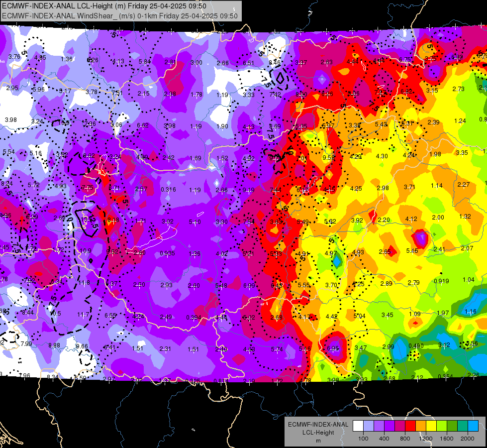
Task: Click the lime green legend swatch
Action: tap(442, 426)
